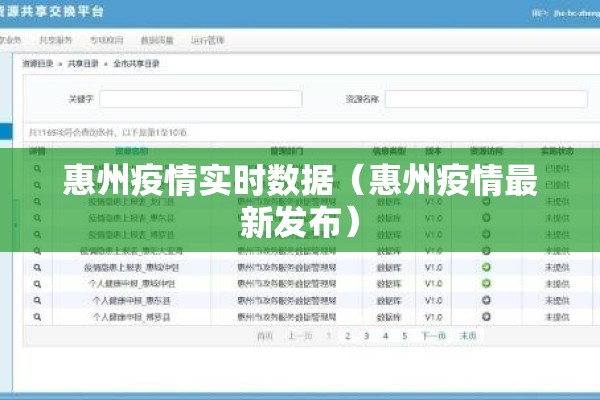Focus the 资源名称 search input
600x400 pixels.
tap(486, 99)
